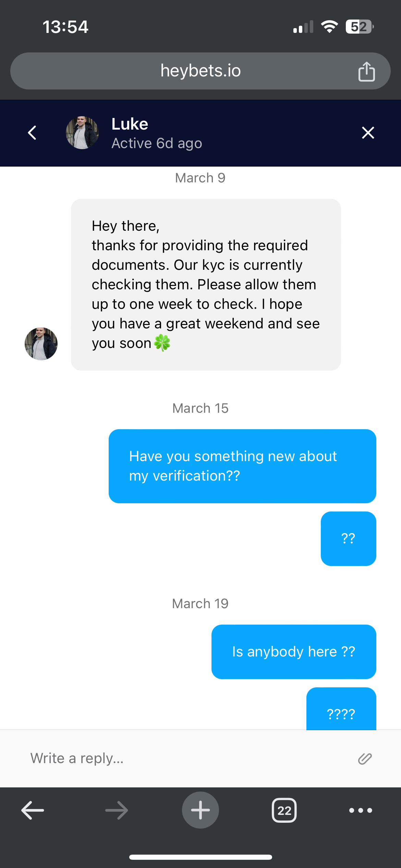Tap the heybets.io address bar
This screenshot has height=868, width=401.
pyautogui.click(x=200, y=71)
